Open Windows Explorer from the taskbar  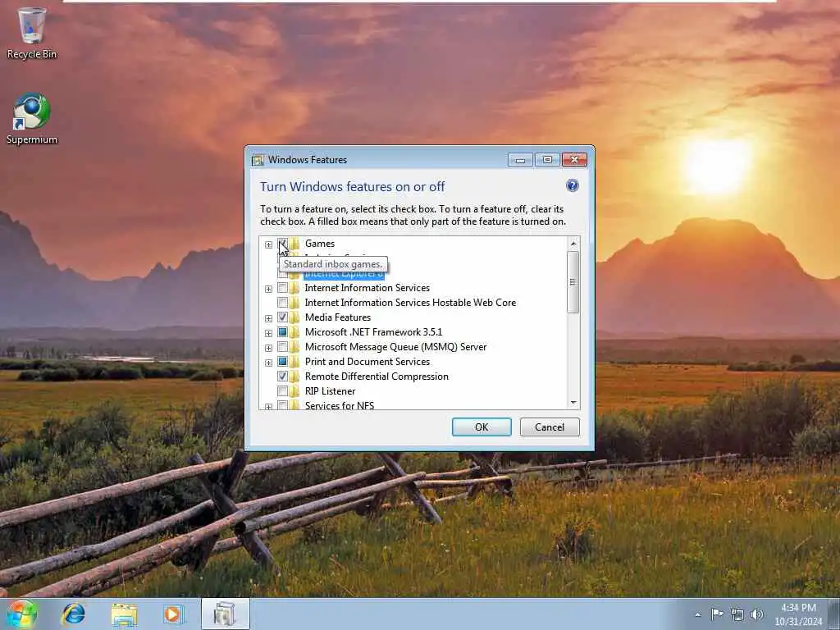(125, 614)
